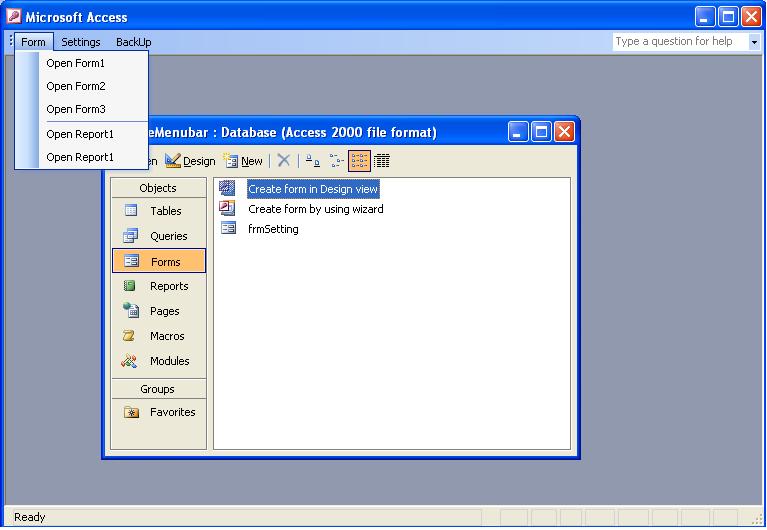
Task: Click the Design toolbar button
Action: (x=190, y=161)
